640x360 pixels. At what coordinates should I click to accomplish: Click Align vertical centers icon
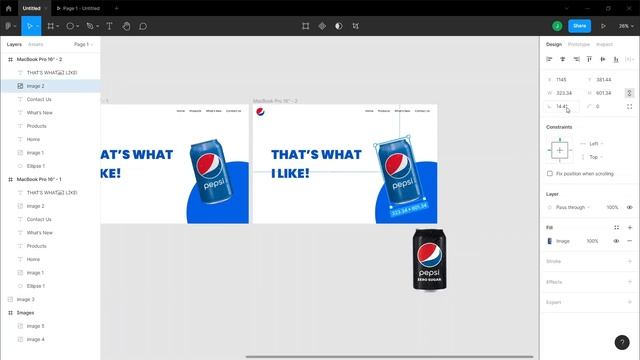[603, 60]
